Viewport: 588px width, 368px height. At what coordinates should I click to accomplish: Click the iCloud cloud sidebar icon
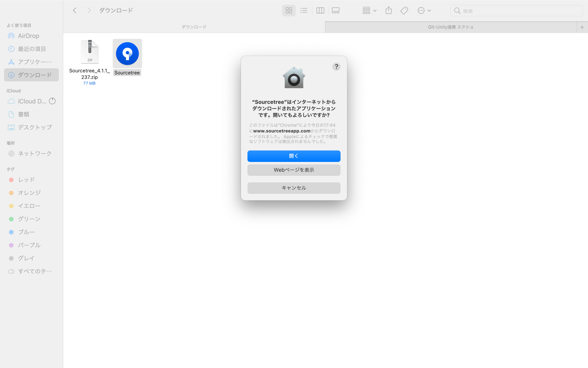coord(11,101)
